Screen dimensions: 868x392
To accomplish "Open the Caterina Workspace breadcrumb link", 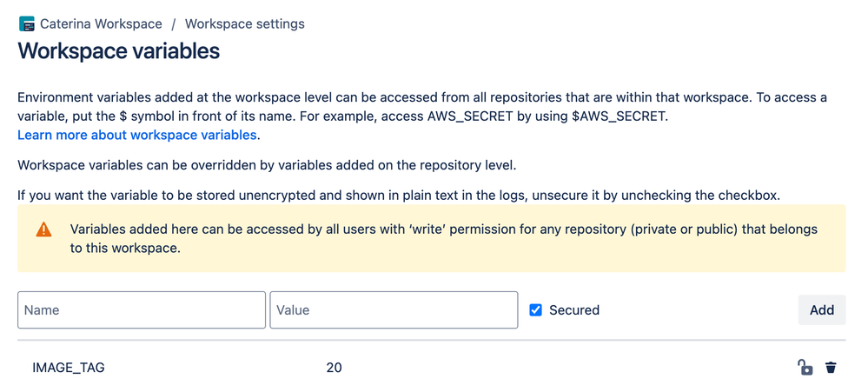I will [x=101, y=24].
